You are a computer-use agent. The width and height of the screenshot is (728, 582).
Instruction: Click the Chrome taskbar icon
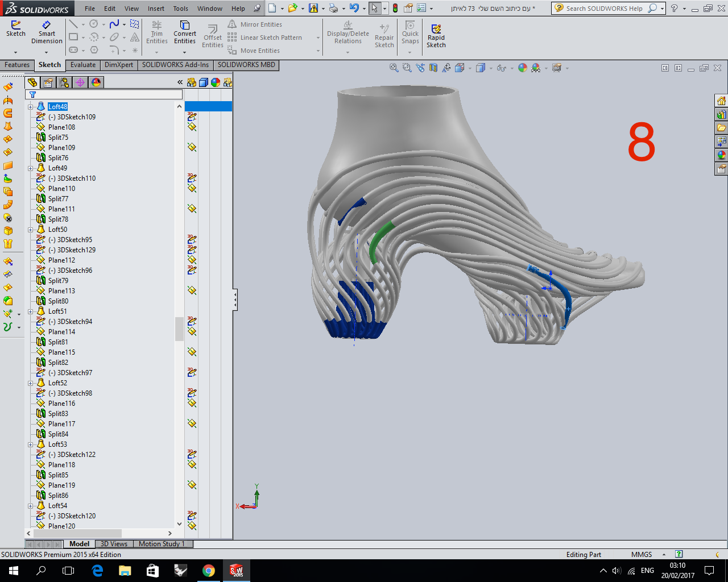(209, 571)
